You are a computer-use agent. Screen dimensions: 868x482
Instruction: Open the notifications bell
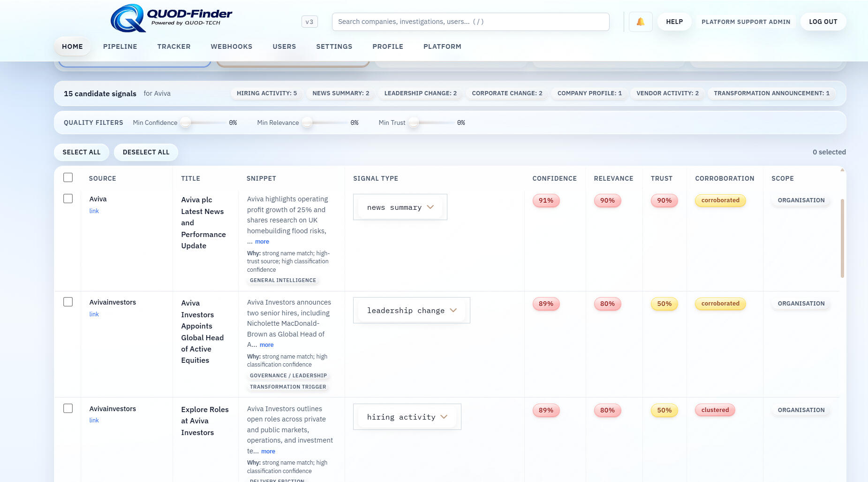(x=640, y=22)
